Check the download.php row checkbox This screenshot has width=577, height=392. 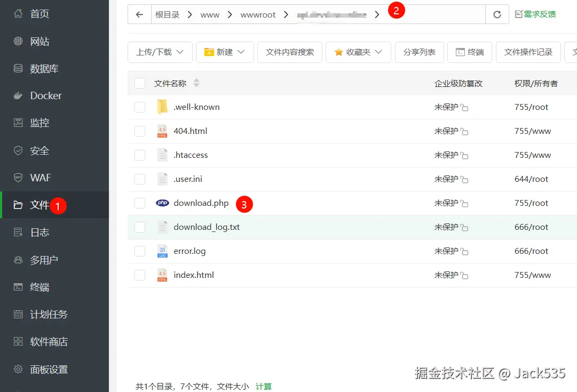[x=140, y=203]
